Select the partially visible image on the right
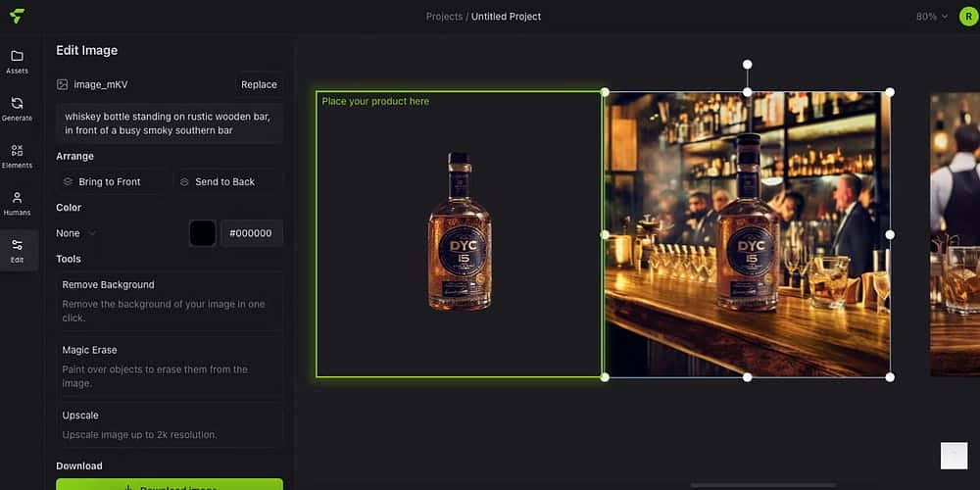Screen dimensions: 980x490 click(x=955, y=234)
